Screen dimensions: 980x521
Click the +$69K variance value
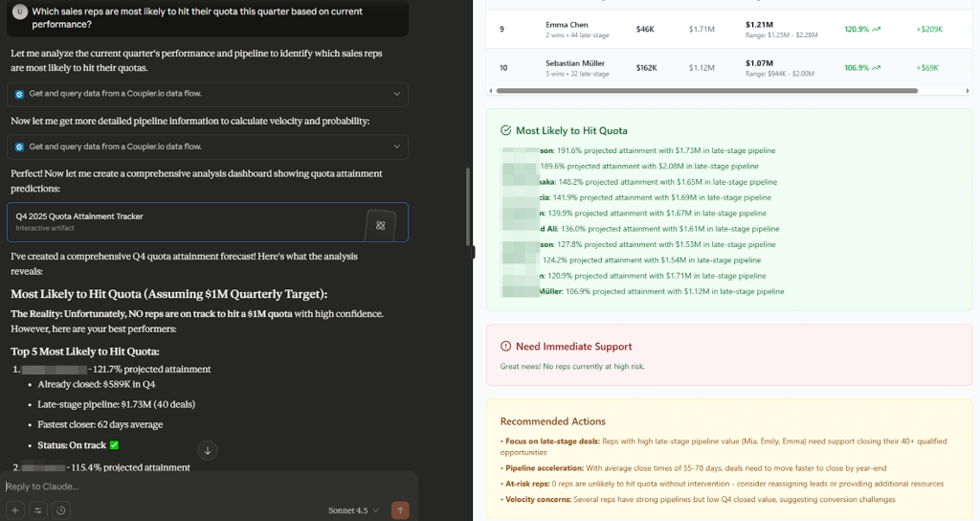(x=926, y=68)
